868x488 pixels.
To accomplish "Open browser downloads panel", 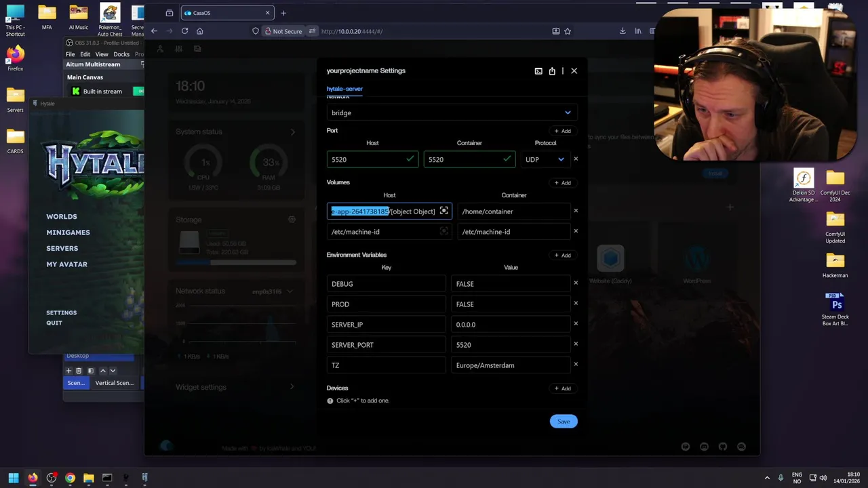I will click(x=623, y=31).
